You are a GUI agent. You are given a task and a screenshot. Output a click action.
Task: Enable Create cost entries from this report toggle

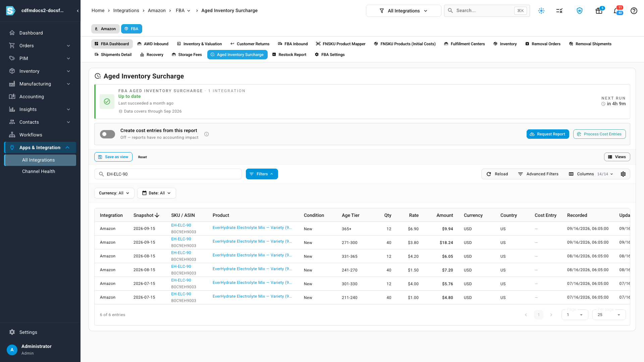[x=107, y=134]
